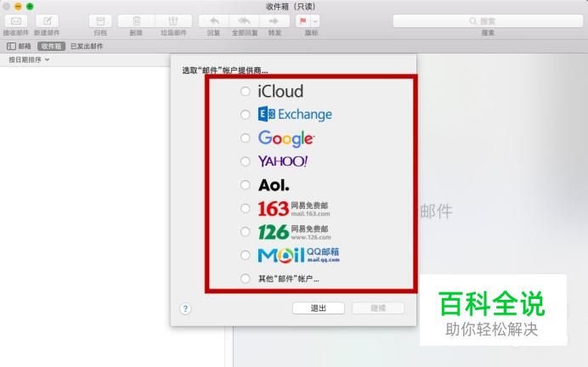
Task: Select the Other Mail Account radio button
Action: pos(246,279)
